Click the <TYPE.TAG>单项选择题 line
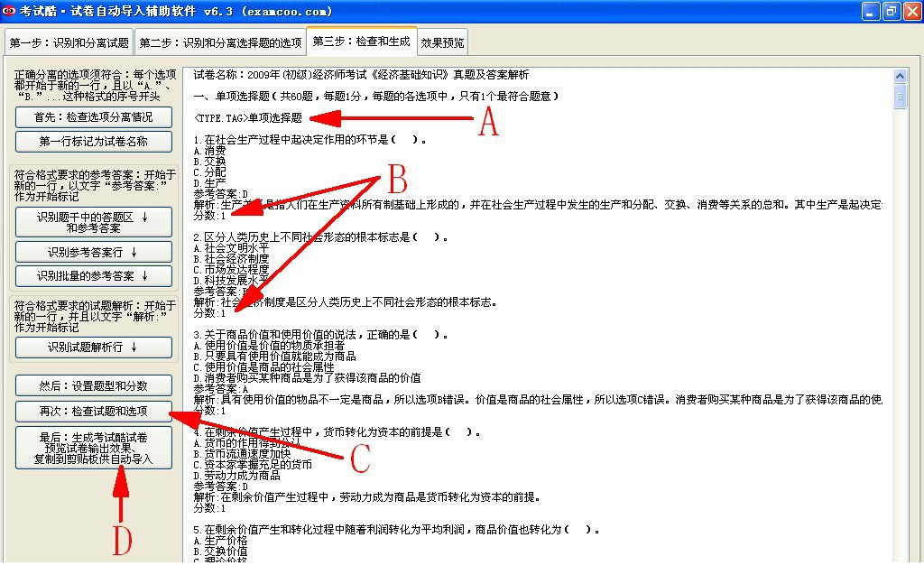 tap(247, 118)
